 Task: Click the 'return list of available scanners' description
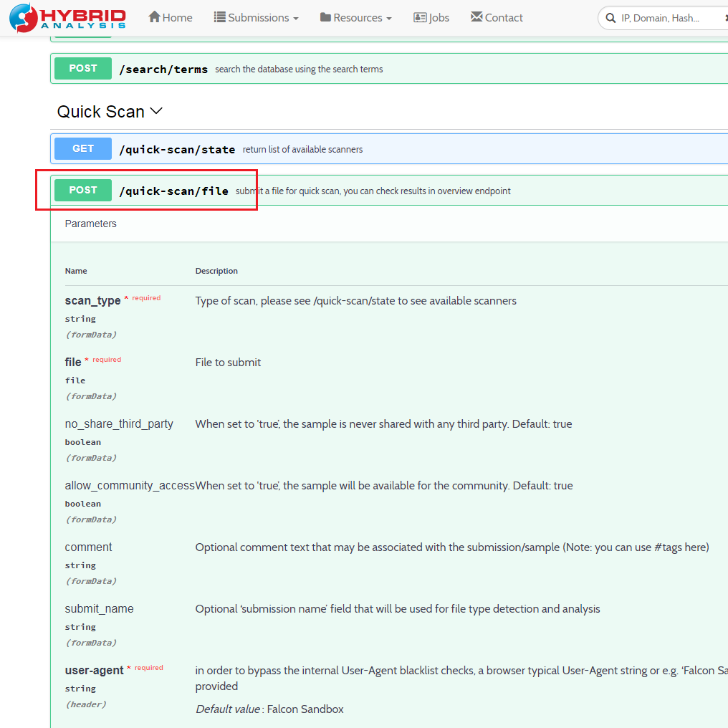(x=302, y=150)
